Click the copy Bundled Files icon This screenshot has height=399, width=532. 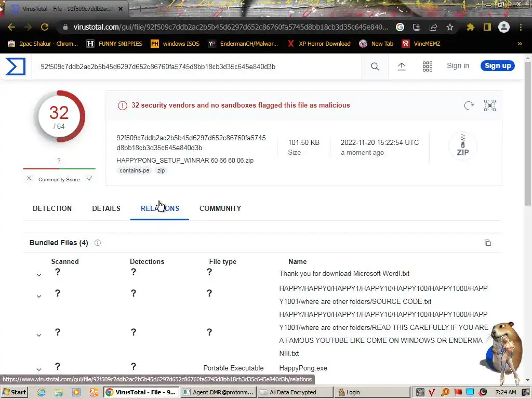click(x=488, y=243)
